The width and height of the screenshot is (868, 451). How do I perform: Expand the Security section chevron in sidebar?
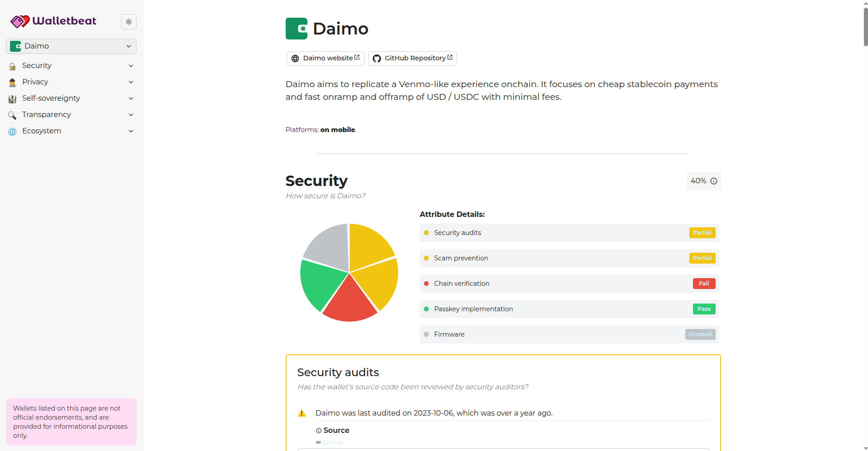[x=131, y=66]
